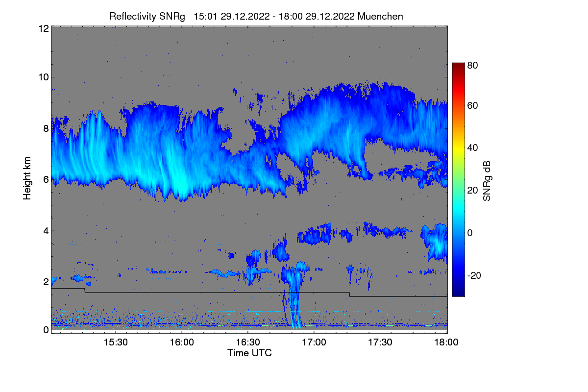This screenshot has height=392, width=588.
Task: Click the 17:00 time tick label
Action: [x=314, y=343]
